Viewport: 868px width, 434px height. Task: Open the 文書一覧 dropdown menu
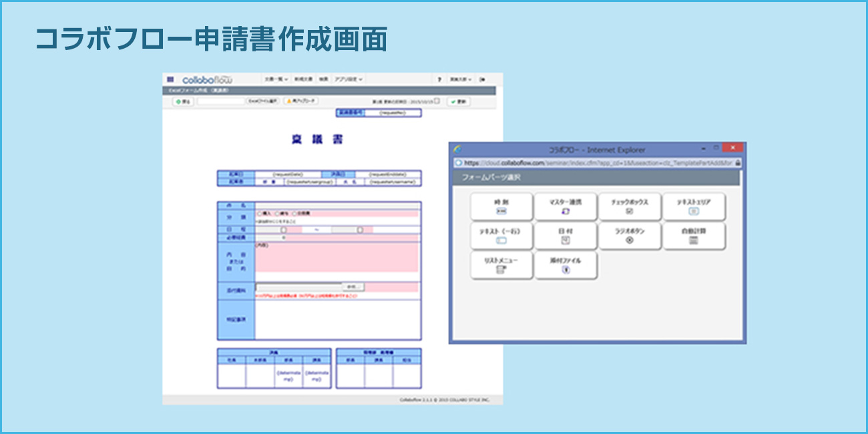pos(275,79)
